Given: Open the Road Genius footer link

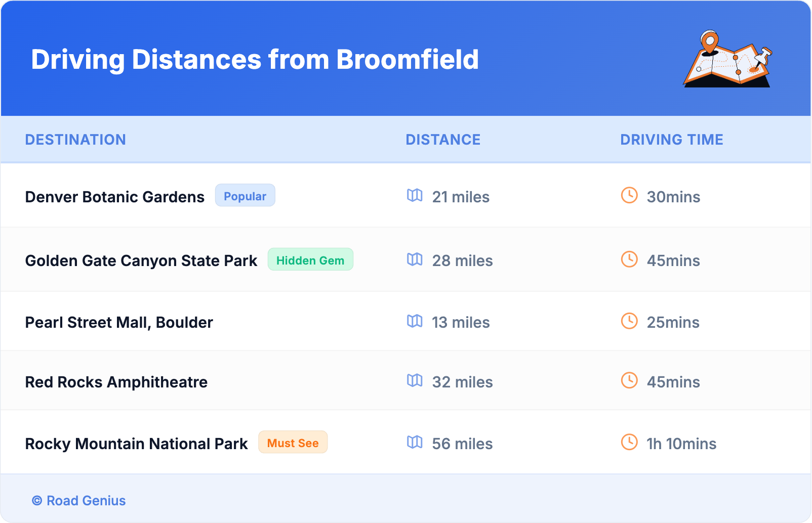Looking at the screenshot, I should pyautogui.click(x=86, y=501).
